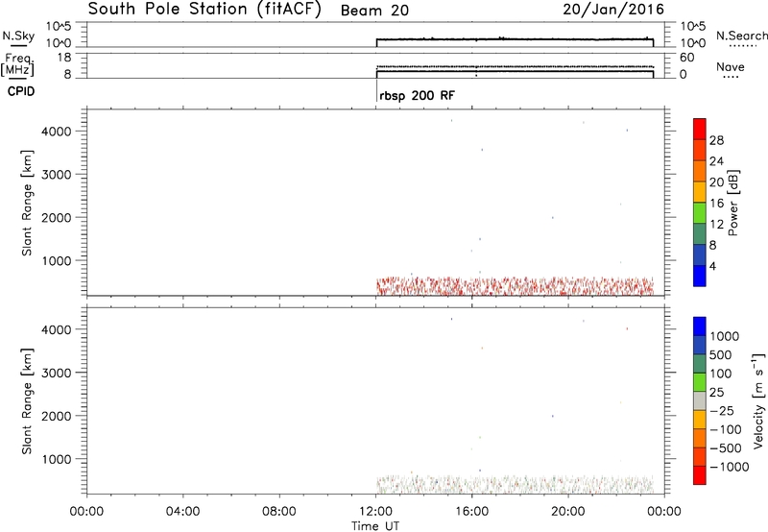This screenshot has height=532, width=768.
Task: Click the '16:00' time axis label
Action: coord(471,511)
